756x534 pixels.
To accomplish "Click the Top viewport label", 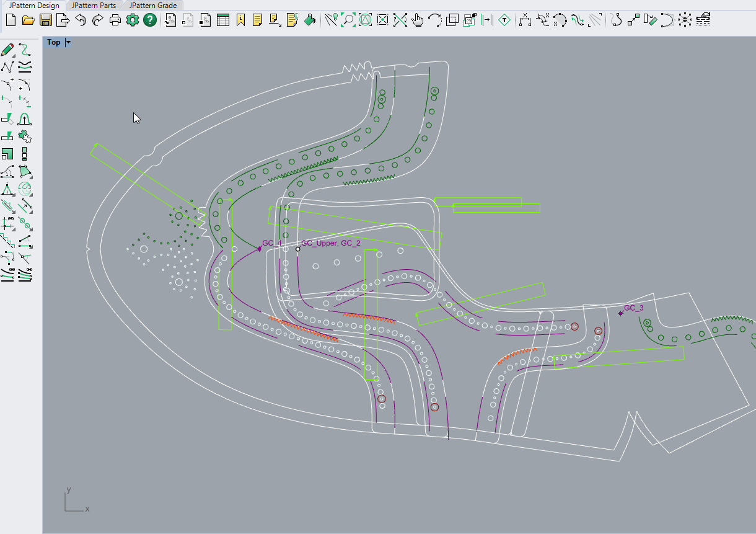I will [x=54, y=42].
